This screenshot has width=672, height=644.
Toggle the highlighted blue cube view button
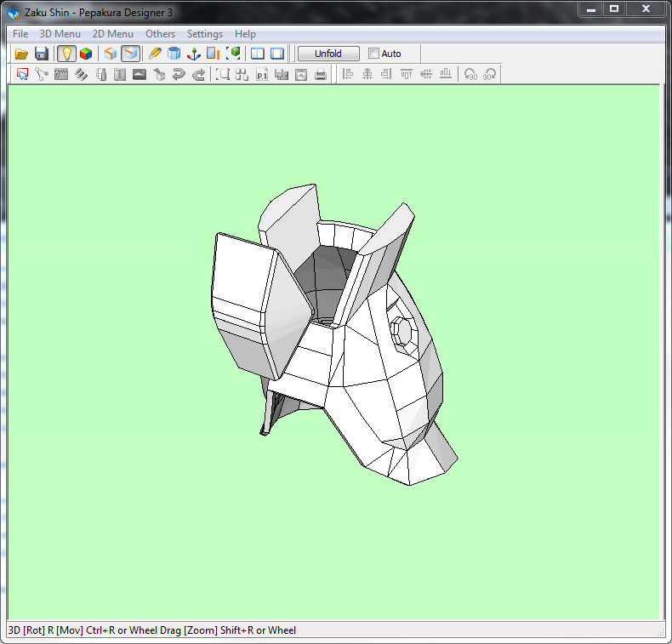point(130,54)
